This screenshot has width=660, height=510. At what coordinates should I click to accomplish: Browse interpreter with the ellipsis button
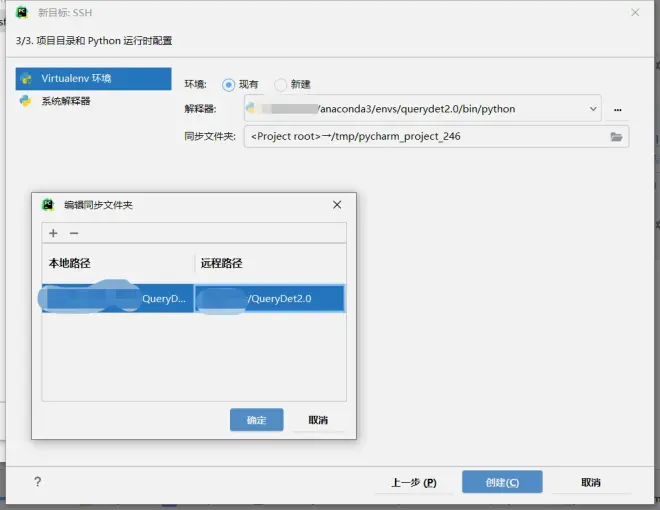[x=617, y=109]
